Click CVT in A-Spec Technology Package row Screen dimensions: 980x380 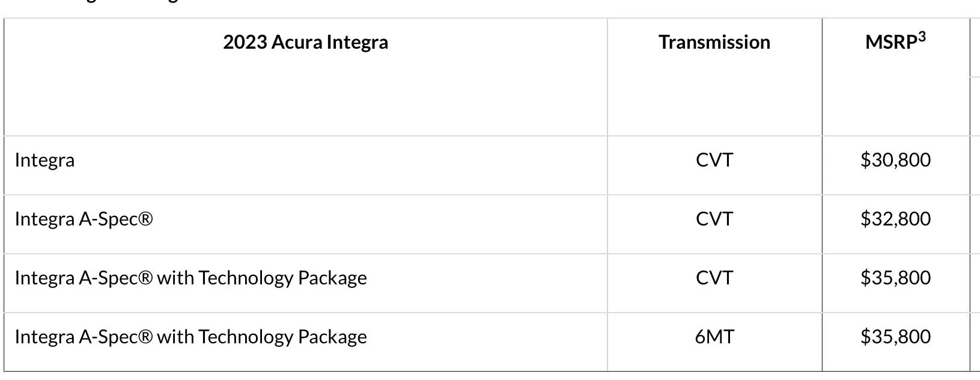[x=714, y=278]
